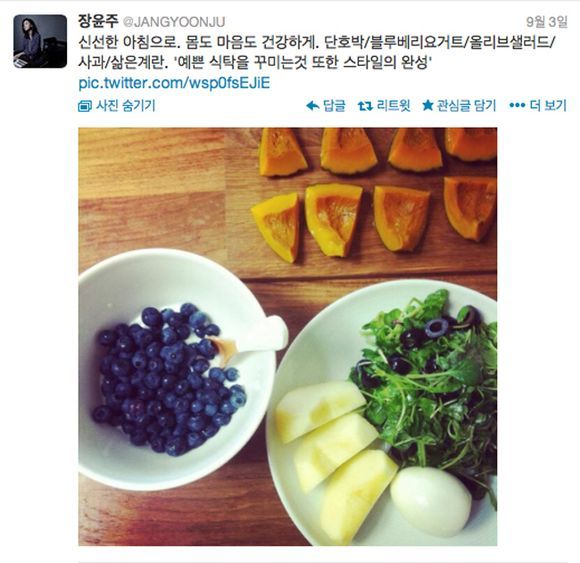Click the photo icon beside 사진 숨기기
The image size is (580, 563).
coord(85,107)
